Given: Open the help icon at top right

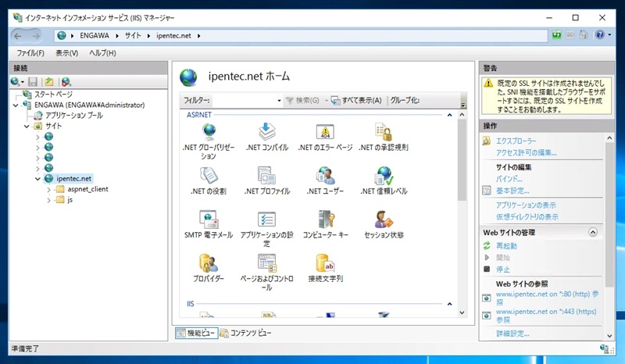Looking at the screenshot, I should tap(600, 35).
